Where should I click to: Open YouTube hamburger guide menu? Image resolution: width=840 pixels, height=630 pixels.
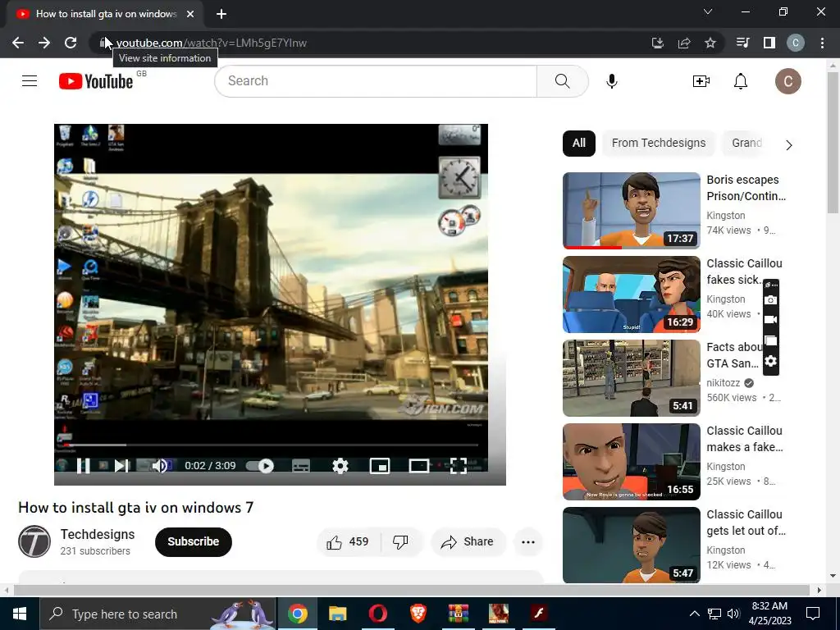coord(30,81)
